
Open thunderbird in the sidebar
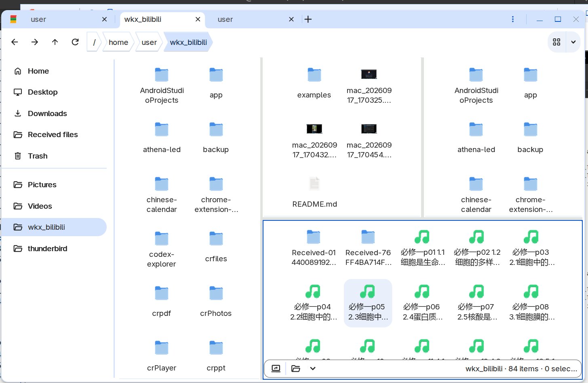coord(54,249)
